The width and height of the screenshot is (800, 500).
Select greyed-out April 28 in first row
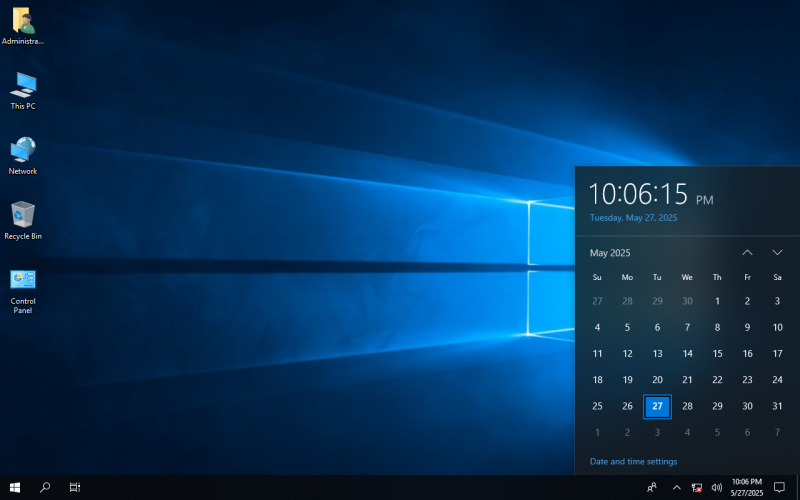point(628,301)
